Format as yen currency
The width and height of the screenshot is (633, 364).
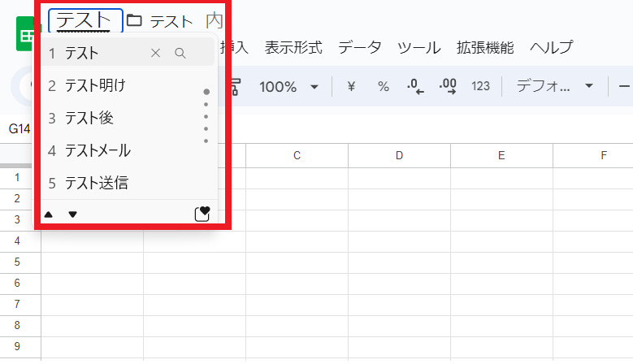coord(351,86)
